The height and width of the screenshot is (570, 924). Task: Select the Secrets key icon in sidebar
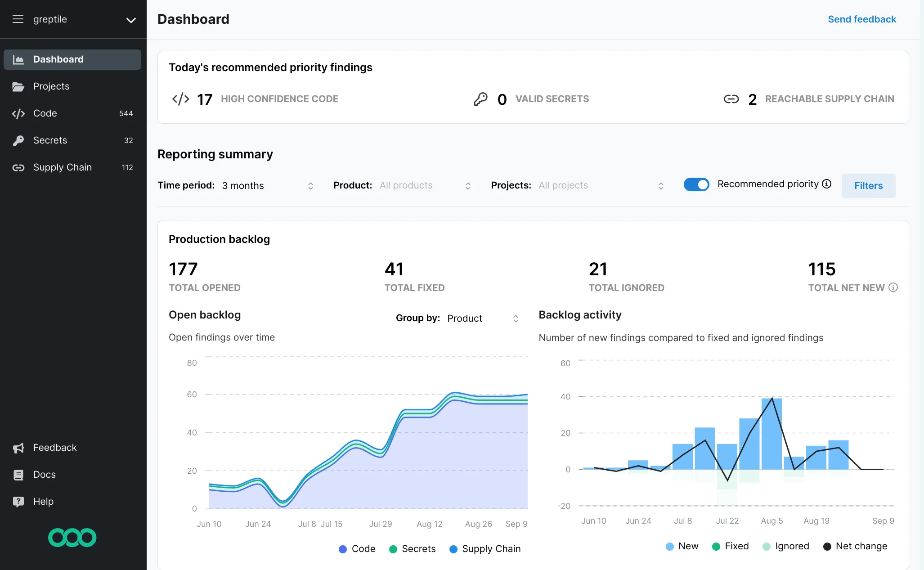[x=18, y=140]
